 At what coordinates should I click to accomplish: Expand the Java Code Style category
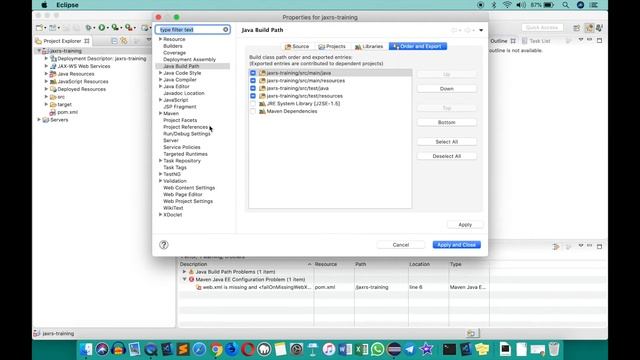(x=160, y=73)
